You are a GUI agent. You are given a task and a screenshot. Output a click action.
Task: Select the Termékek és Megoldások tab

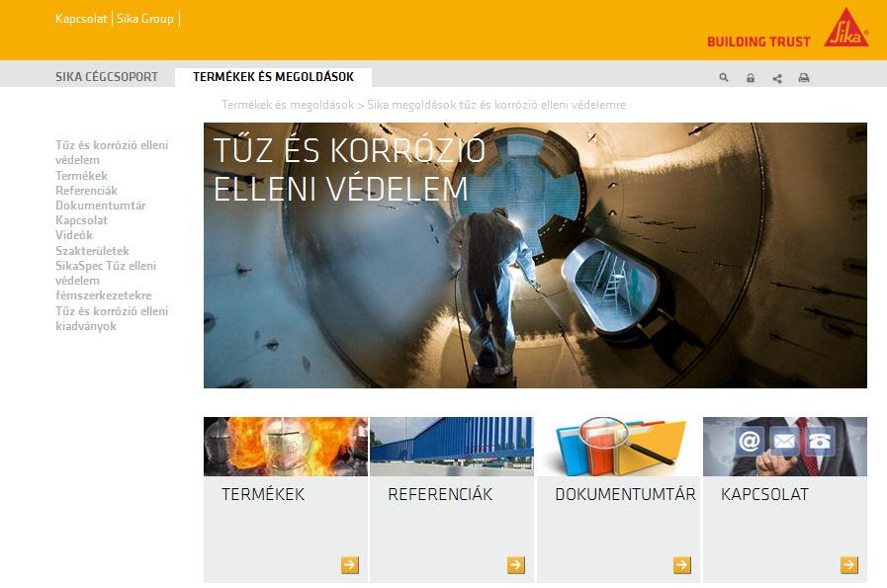point(273,77)
